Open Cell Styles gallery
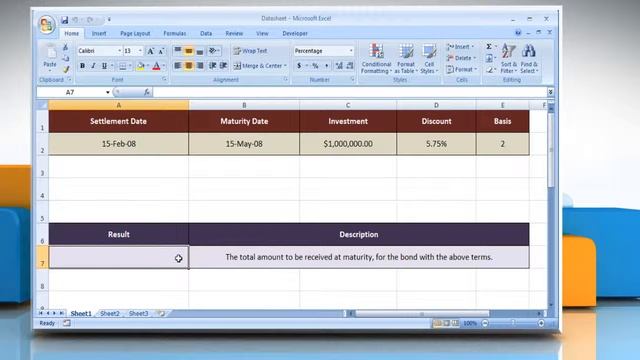 click(x=429, y=59)
